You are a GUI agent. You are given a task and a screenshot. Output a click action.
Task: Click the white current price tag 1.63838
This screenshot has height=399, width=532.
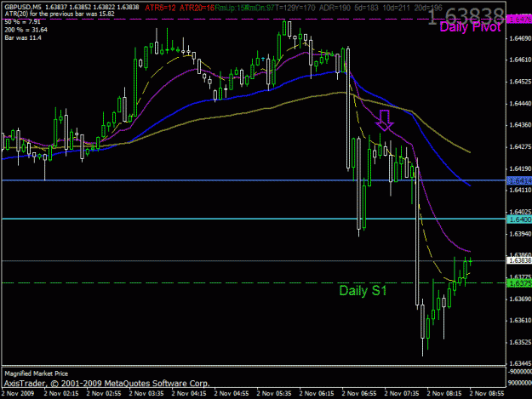click(519, 260)
